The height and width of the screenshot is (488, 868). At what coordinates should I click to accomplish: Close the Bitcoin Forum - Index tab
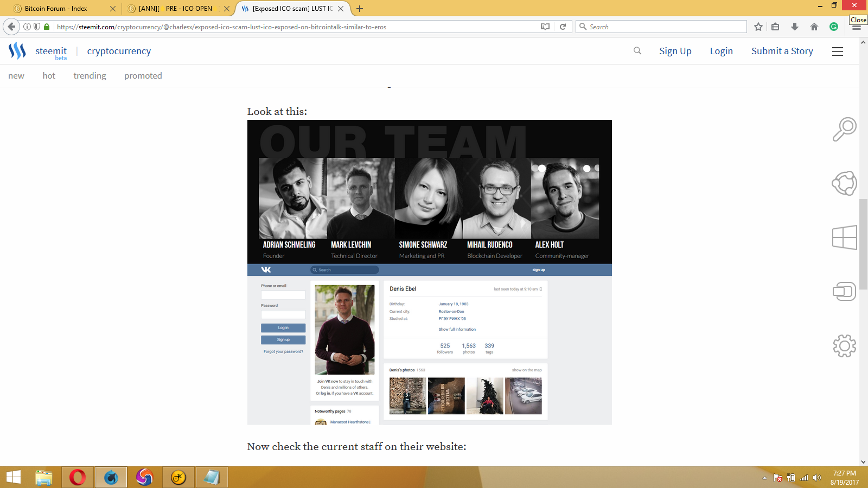pyautogui.click(x=113, y=9)
